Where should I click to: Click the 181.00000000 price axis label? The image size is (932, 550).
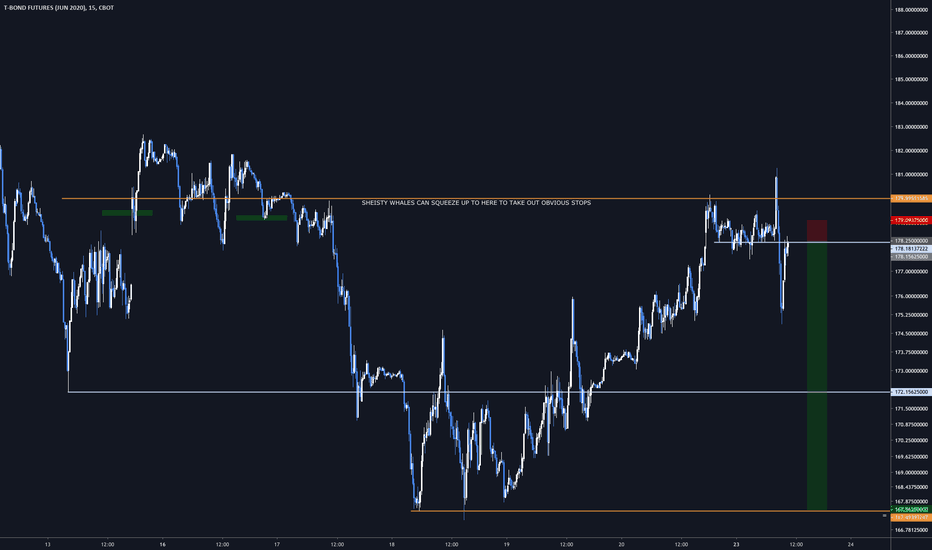pyautogui.click(x=912, y=175)
